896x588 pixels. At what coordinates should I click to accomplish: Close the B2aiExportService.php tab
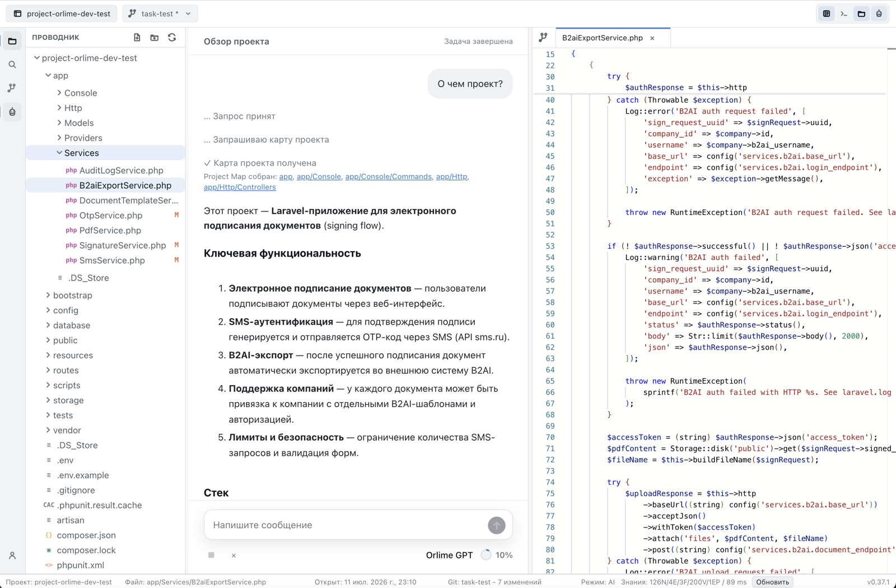point(652,38)
